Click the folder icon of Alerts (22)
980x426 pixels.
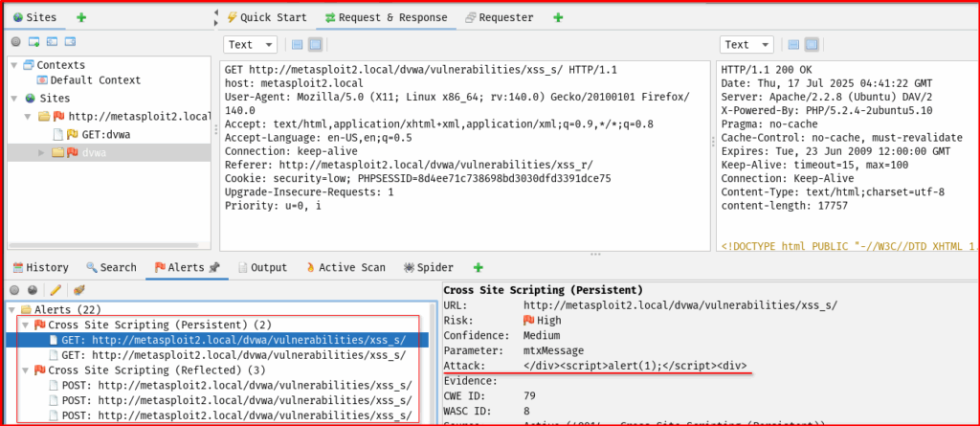pyautogui.click(x=26, y=309)
